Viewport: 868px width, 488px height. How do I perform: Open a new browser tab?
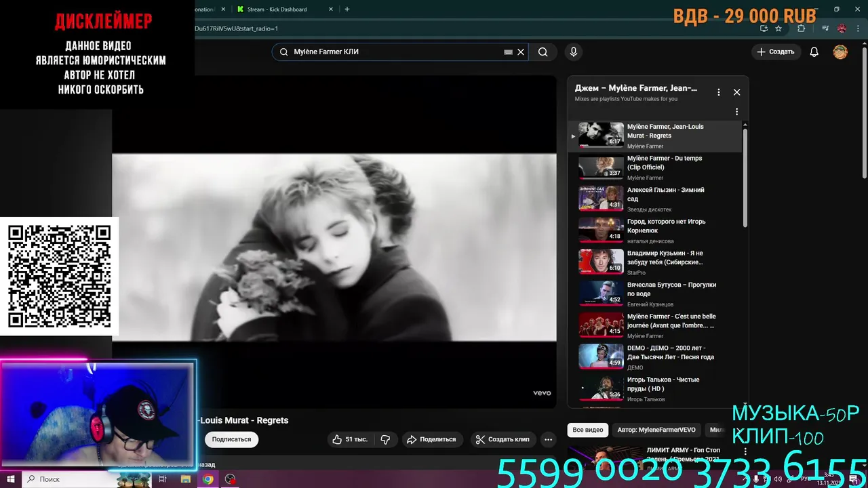click(x=347, y=9)
